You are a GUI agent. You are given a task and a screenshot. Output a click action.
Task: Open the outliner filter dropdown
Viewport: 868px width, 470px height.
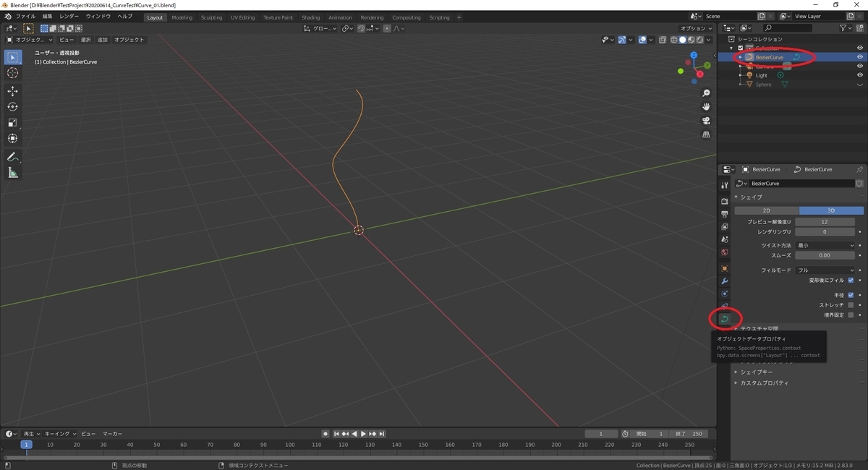[x=847, y=27]
